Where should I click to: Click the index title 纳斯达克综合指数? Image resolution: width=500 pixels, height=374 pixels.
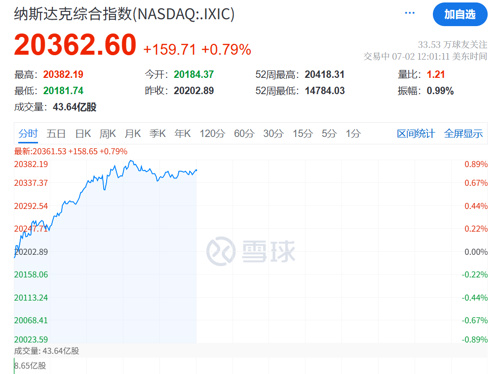(73, 14)
